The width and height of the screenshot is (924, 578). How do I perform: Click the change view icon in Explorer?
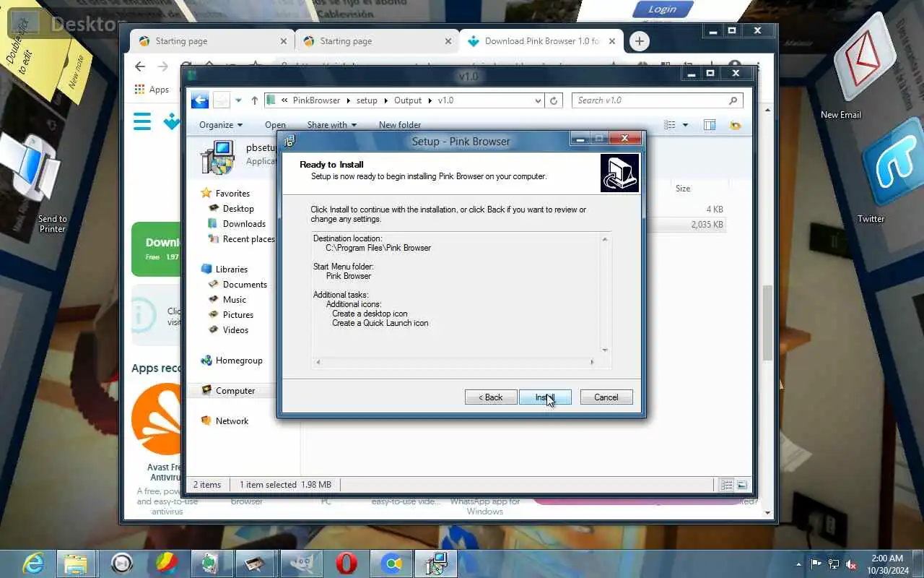point(669,125)
